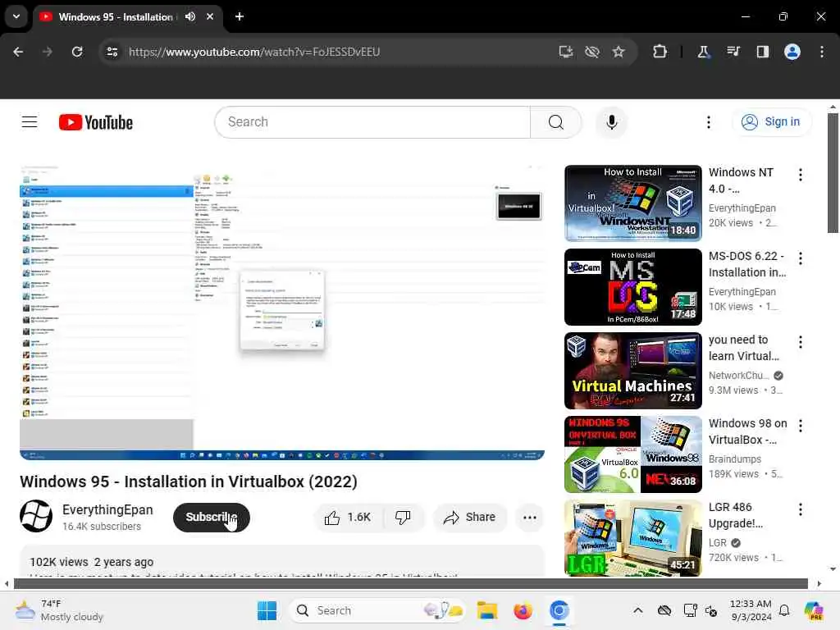The width and height of the screenshot is (840, 630).
Task: Open YouTube settings three-dot menu
Action: pos(708,122)
